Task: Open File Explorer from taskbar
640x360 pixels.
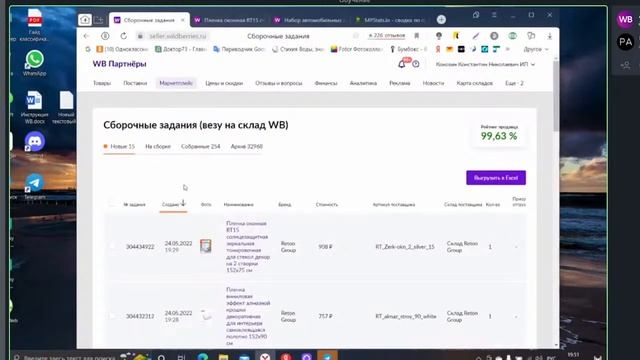Action: [223, 356]
